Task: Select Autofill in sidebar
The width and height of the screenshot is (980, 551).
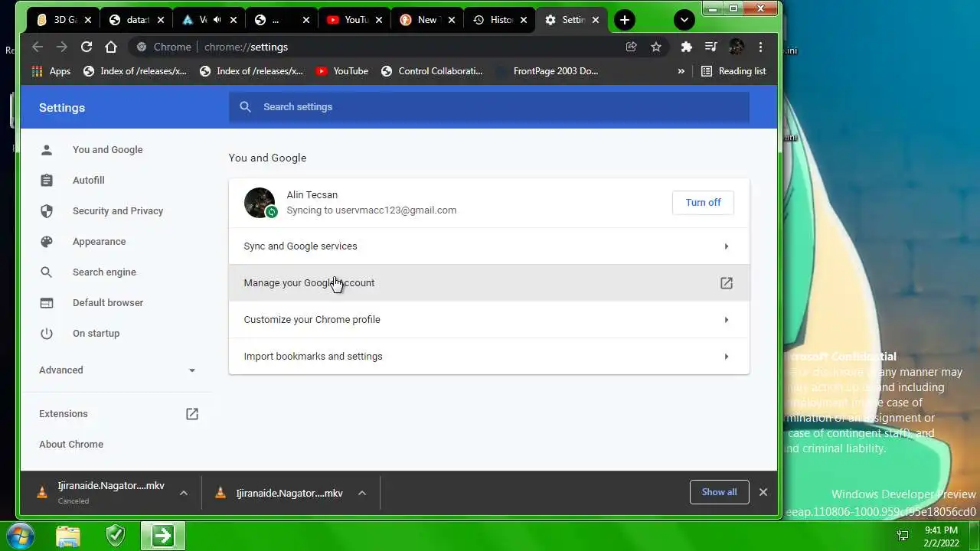Action: point(88,181)
